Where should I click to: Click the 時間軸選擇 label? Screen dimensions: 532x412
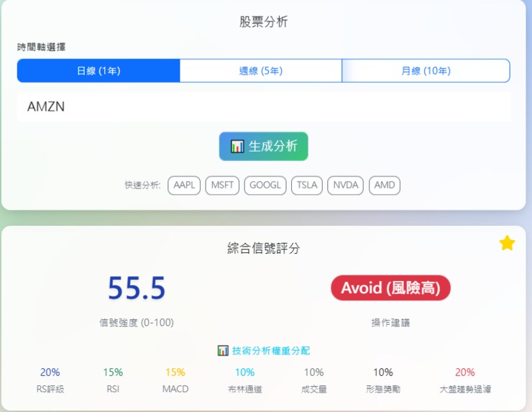pyautogui.click(x=42, y=47)
